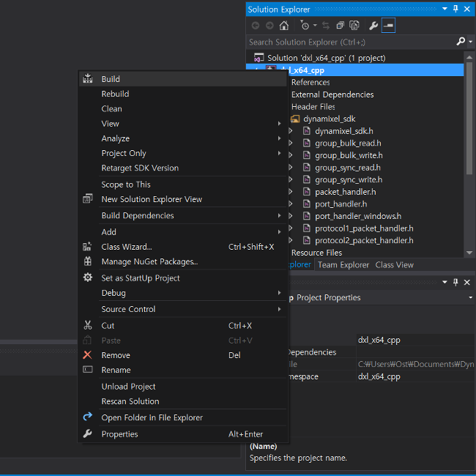476x476 pixels.
Task: Open the Properties panel object dropdown
Action: pyautogui.click(x=470, y=298)
